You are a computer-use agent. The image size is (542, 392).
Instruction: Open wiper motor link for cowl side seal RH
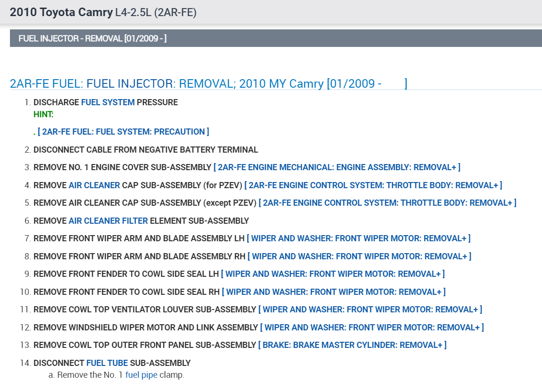pyautogui.click(x=334, y=292)
